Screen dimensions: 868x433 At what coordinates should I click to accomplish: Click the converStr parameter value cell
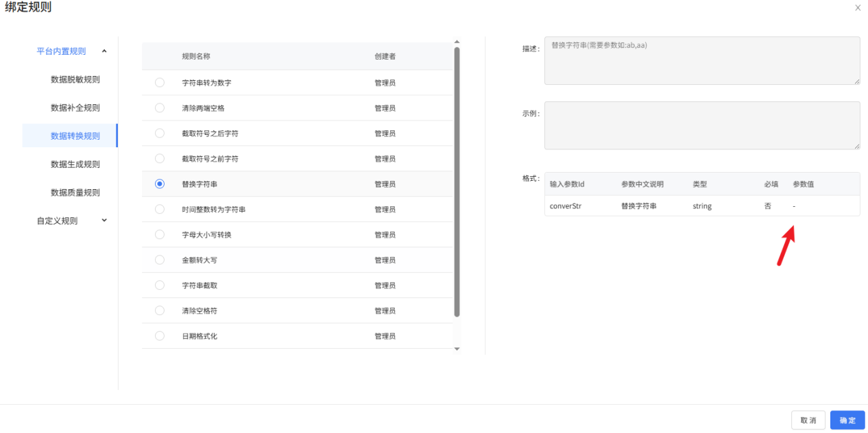click(x=793, y=206)
